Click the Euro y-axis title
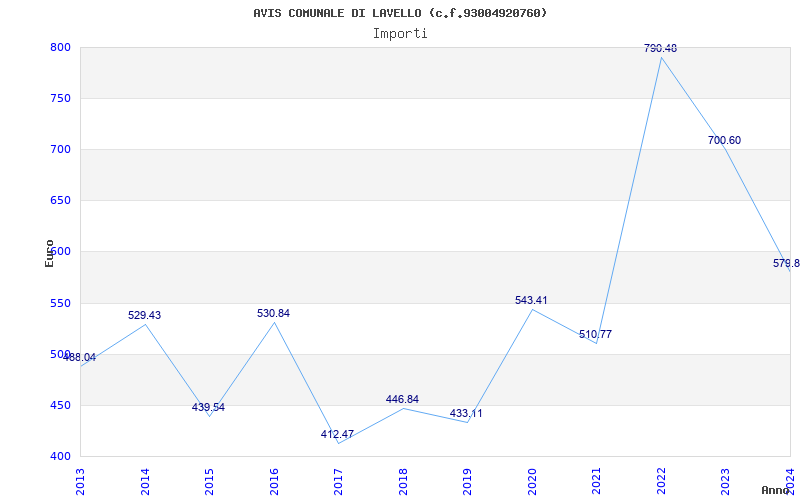Image resolution: width=800 pixels, height=500 pixels. tap(49, 253)
